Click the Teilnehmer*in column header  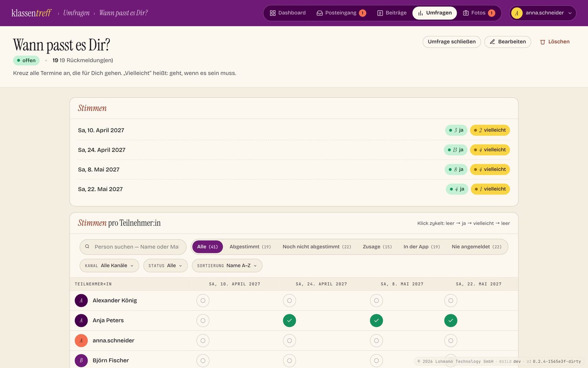(93, 284)
